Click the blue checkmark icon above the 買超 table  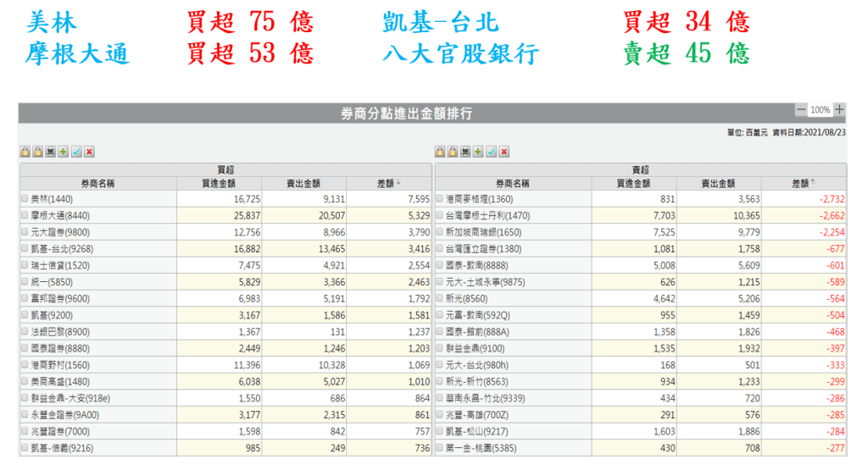[x=76, y=152]
